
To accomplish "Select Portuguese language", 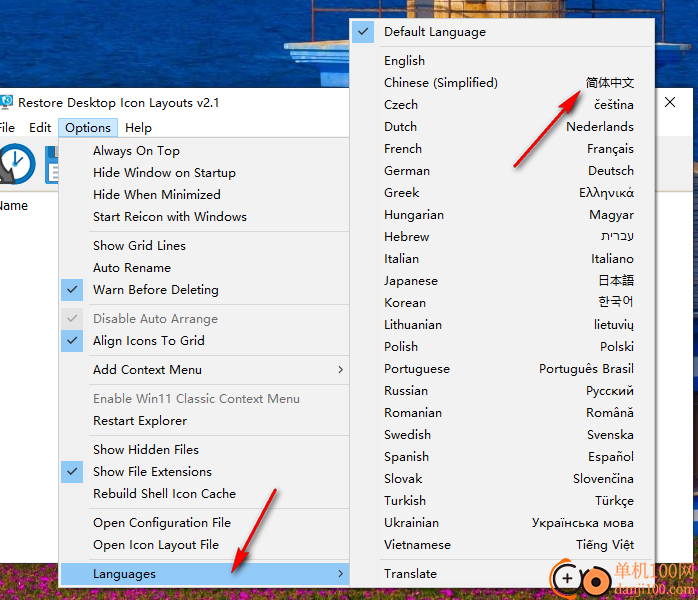I will [x=502, y=369].
